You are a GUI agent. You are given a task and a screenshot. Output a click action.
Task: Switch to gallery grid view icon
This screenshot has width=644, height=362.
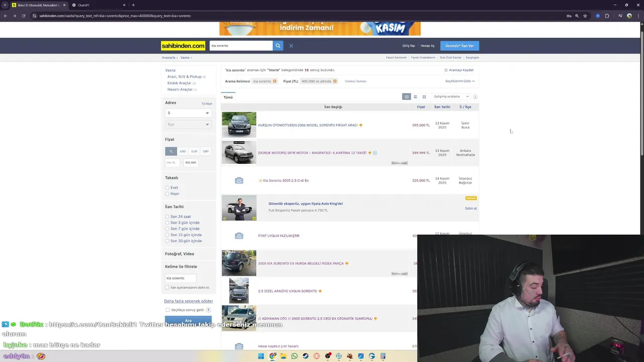[424, 97]
